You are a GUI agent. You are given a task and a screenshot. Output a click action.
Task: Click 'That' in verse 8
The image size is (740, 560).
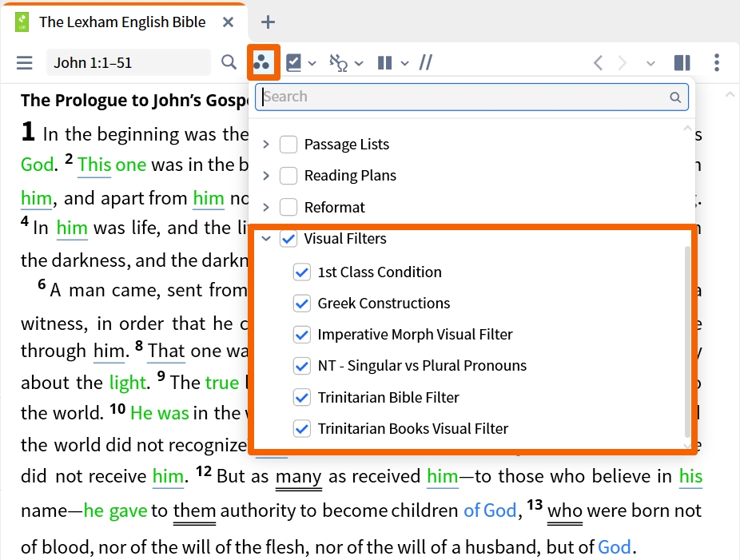click(166, 351)
